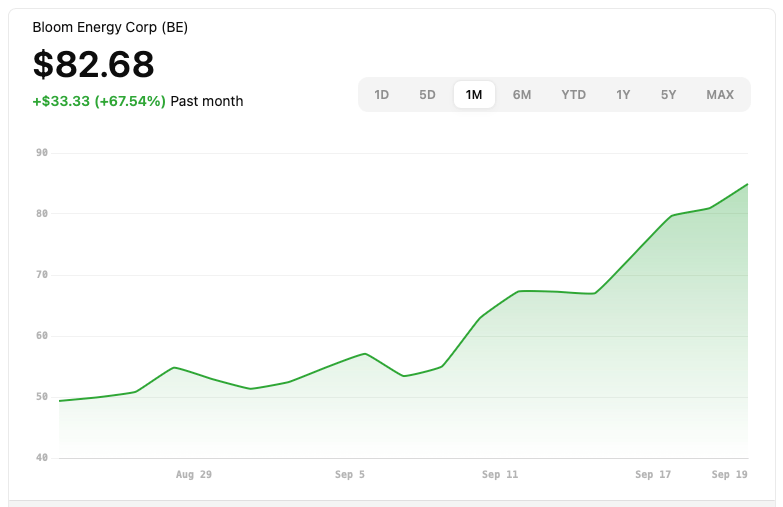Viewport: 783px width, 507px height.
Task: Click the Bloom Energy Corp (BE) title
Action: pos(110,27)
